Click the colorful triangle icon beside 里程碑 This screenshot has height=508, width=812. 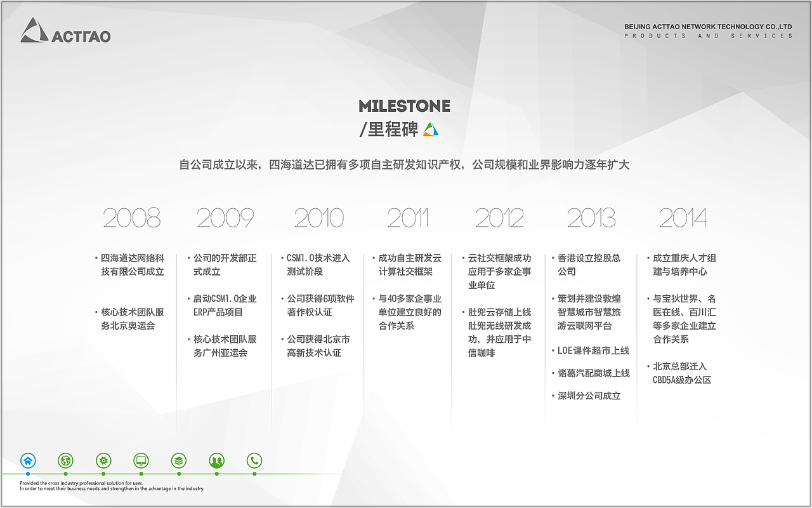pos(431,130)
